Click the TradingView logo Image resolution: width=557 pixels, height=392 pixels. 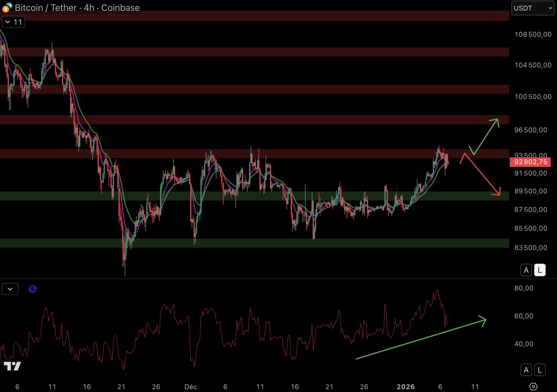[12, 366]
